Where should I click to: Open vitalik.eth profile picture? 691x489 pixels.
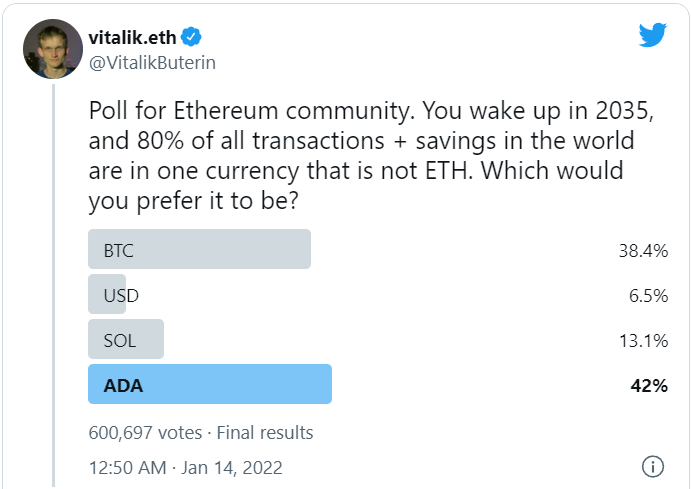click(53, 49)
